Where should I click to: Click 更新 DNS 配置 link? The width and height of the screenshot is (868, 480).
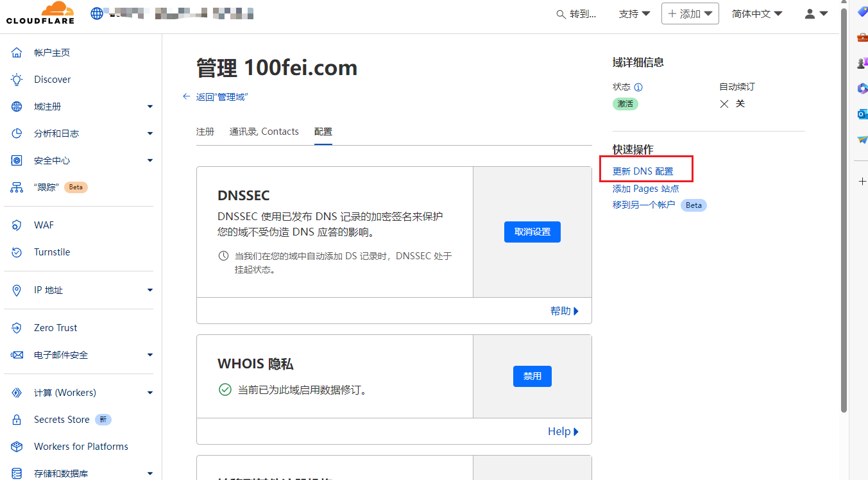click(x=643, y=171)
